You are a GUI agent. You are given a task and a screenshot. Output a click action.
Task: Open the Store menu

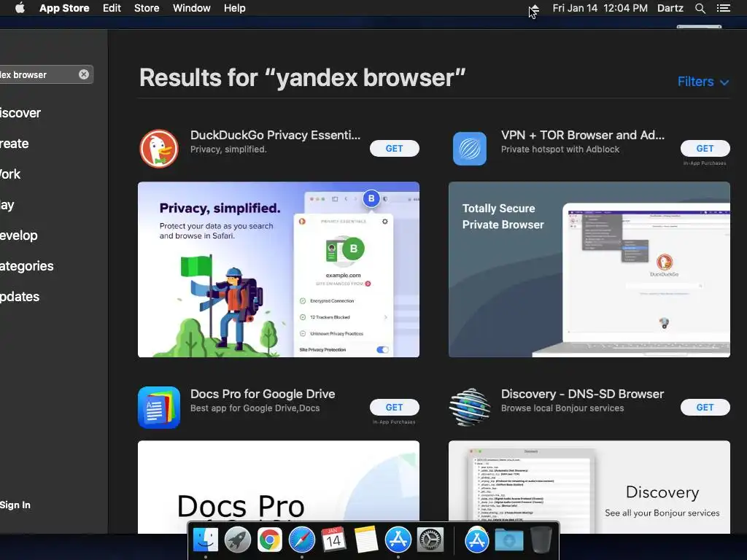pyautogui.click(x=147, y=8)
